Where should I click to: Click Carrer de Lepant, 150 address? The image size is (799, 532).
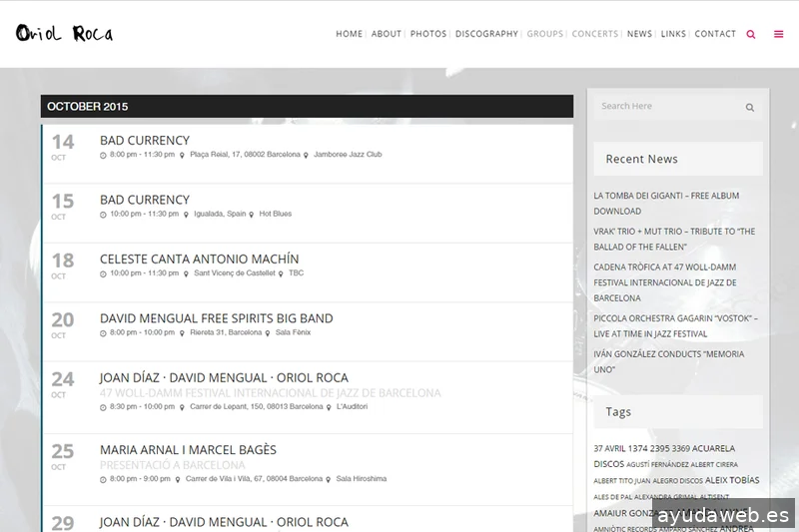[x=257, y=407]
